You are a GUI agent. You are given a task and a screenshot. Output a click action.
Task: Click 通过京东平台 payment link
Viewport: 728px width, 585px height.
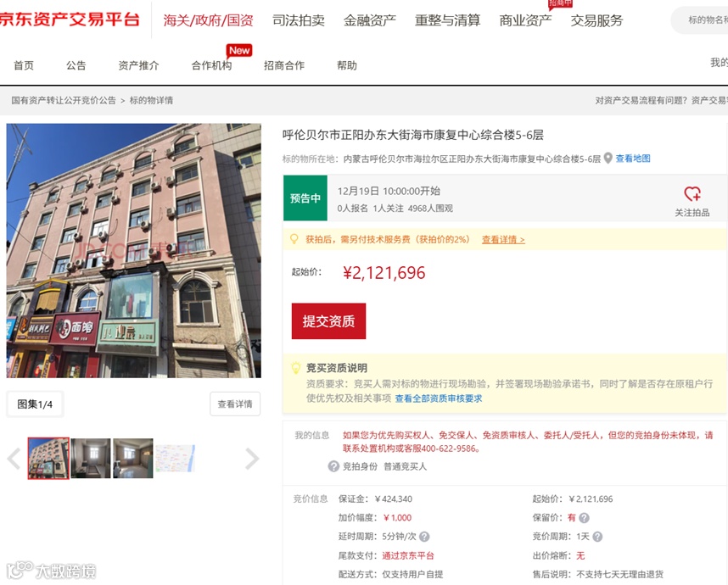408,556
